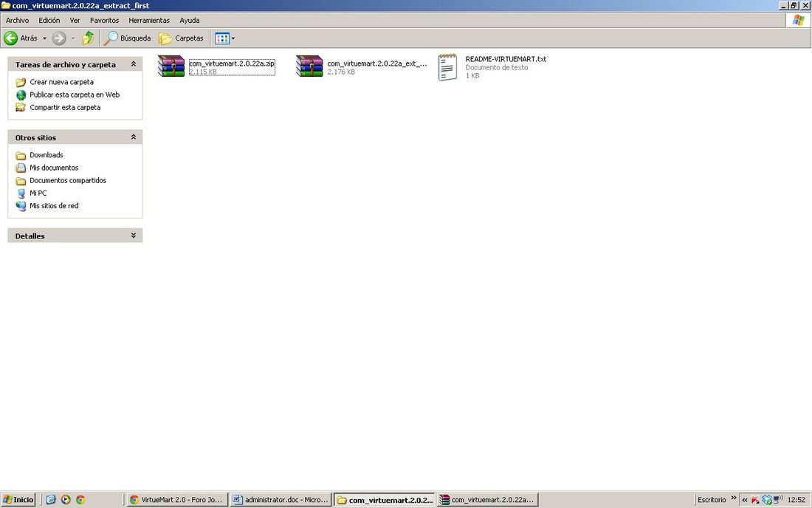Viewport: 812px width, 508px height.
Task: Open the Edición menu
Action: (49, 20)
